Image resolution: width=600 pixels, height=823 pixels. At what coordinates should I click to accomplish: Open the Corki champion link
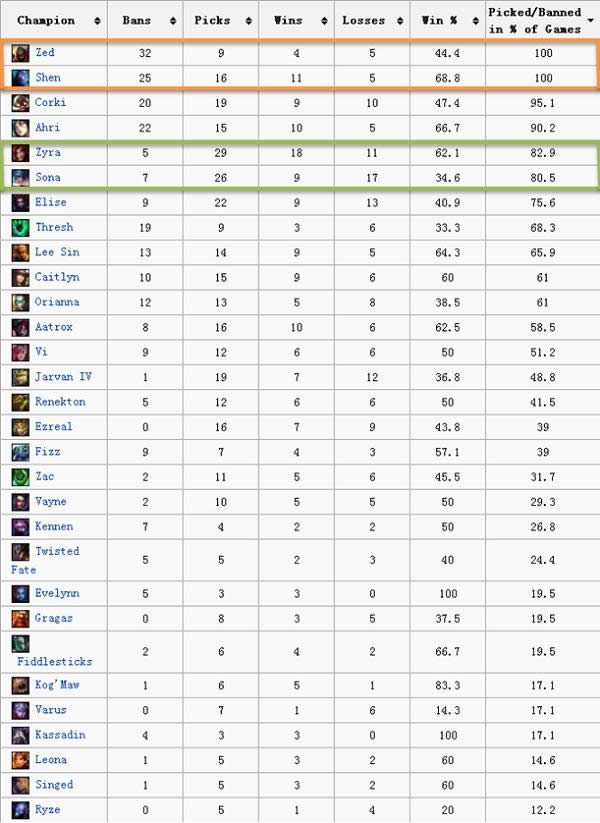51,102
